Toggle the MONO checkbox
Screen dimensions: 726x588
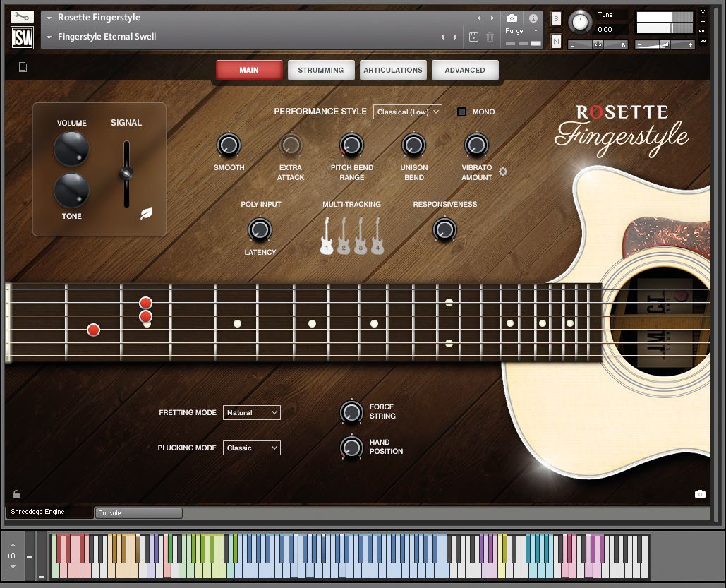pyautogui.click(x=461, y=112)
